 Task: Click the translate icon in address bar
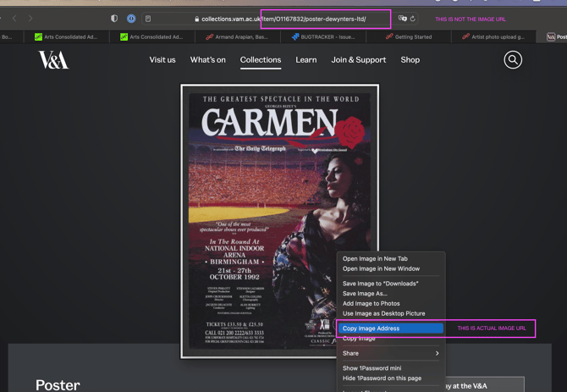click(402, 19)
